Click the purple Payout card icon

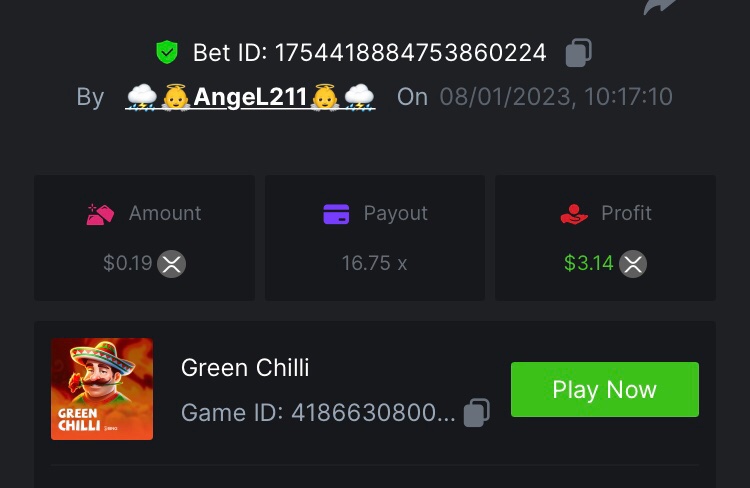pyautogui.click(x=336, y=214)
